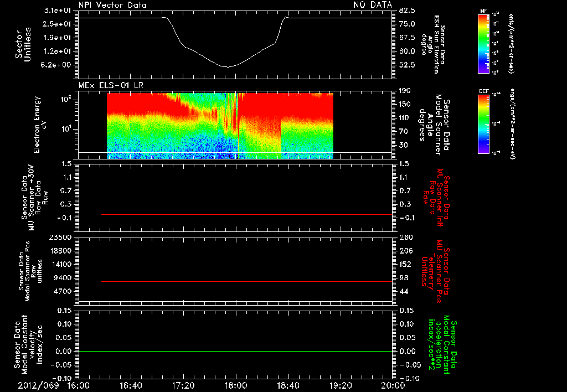Viewport: 567px width, 392px height.
Task: Click the 152 telemetry tick label
Action: click(x=405, y=264)
